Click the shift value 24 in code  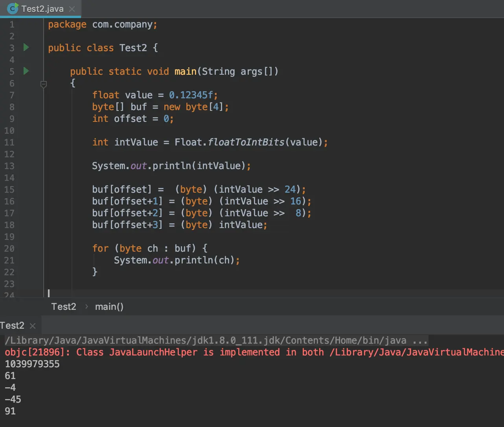(x=290, y=190)
